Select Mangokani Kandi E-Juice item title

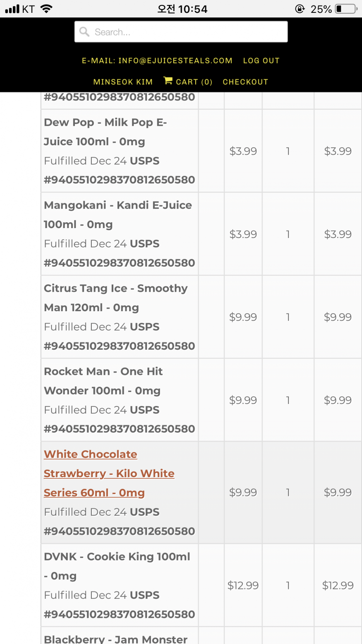[118, 215]
